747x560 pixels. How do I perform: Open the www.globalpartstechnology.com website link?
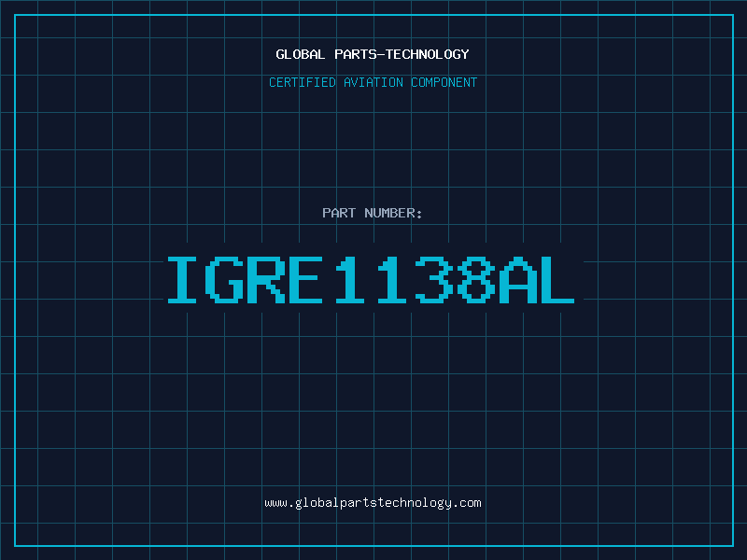click(x=373, y=503)
